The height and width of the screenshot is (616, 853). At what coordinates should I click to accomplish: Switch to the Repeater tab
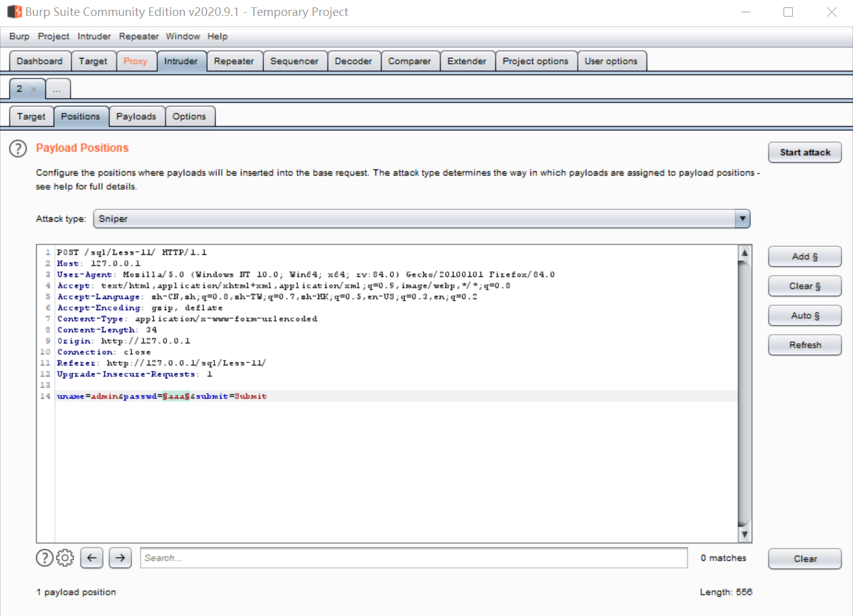[234, 61]
